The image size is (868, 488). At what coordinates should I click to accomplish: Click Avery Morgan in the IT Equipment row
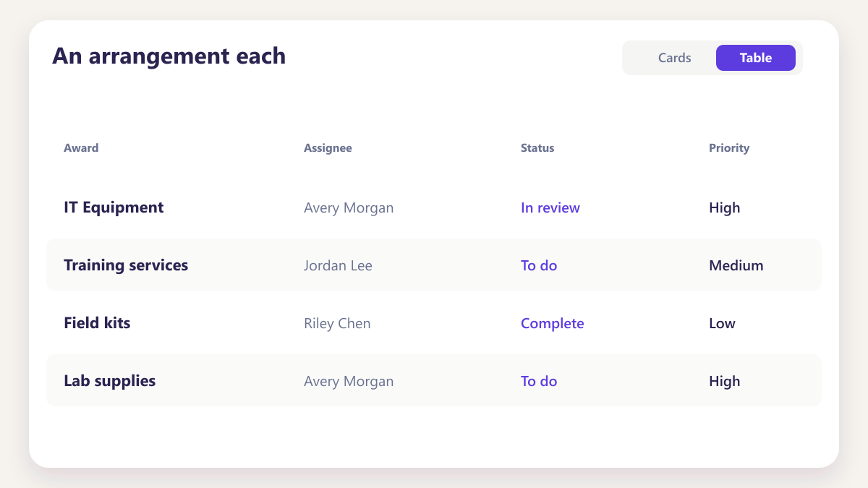pos(349,208)
